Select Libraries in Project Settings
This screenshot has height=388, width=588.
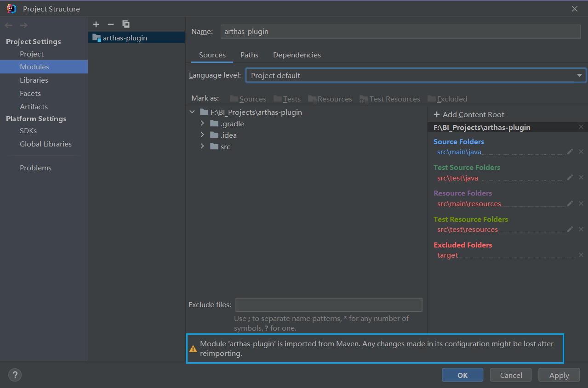click(x=34, y=80)
